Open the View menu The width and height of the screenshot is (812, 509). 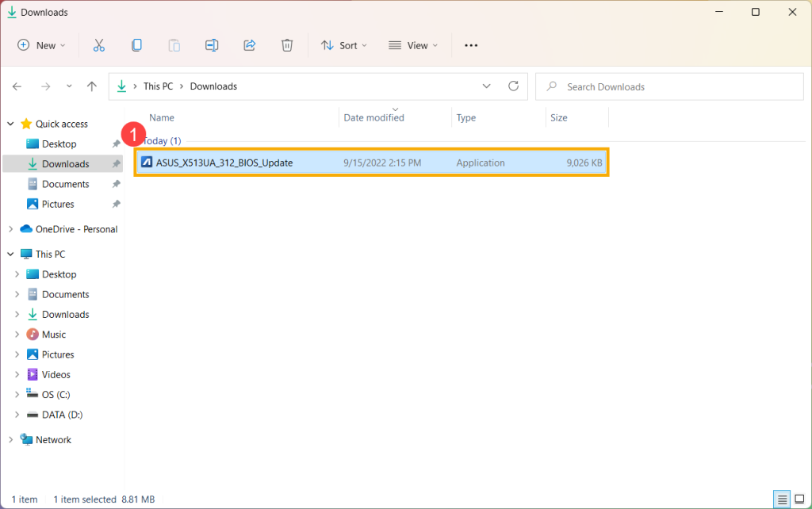[412, 45]
